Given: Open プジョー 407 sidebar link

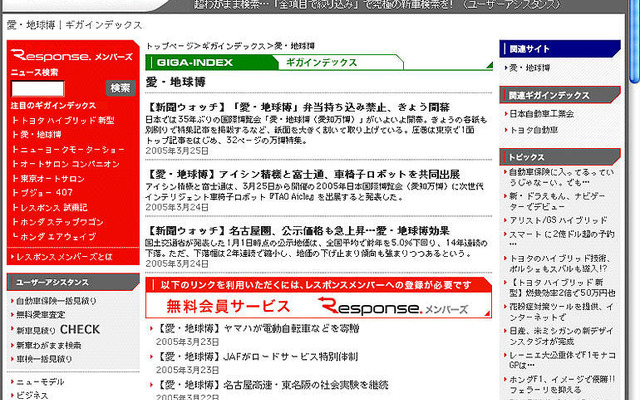Looking at the screenshot, I should [x=47, y=193].
